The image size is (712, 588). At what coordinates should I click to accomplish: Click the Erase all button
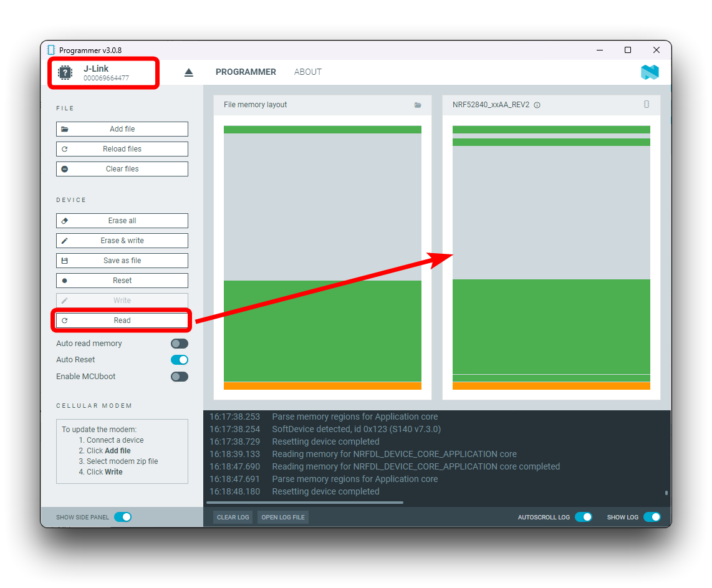(122, 221)
